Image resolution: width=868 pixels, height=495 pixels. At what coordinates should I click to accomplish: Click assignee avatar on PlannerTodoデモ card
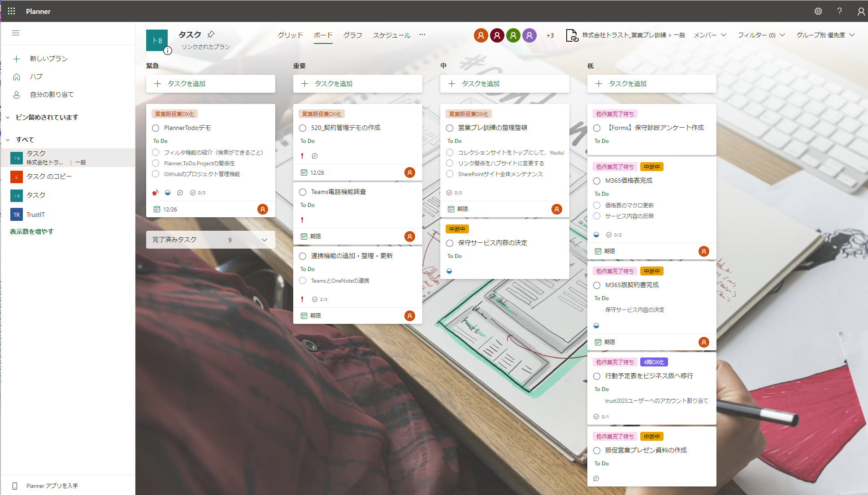tap(263, 209)
